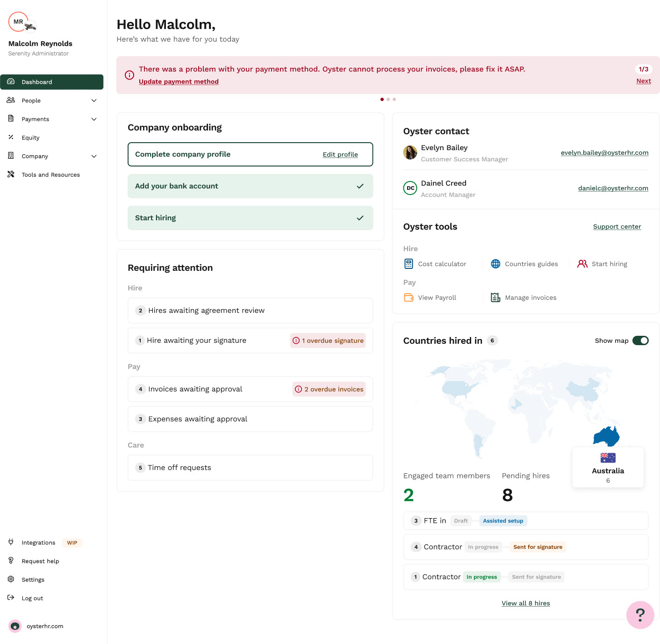Click the Draft status badge
This screenshot has width=660, height=644.
coord(461,521)
